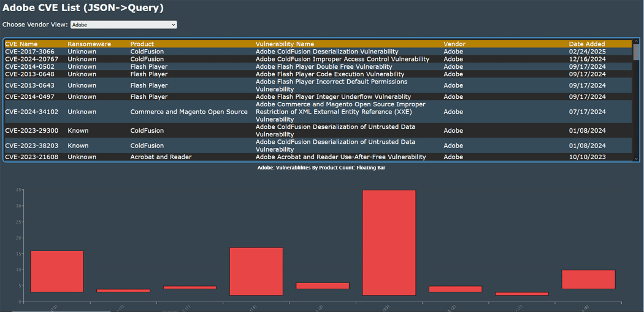
Task: Click the chart title Vulnerablilites By Product Count
Action: point(321,168)
